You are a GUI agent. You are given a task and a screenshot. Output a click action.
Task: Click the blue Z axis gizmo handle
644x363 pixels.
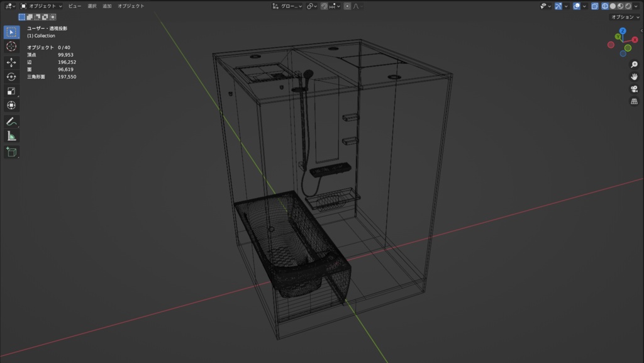623,31
